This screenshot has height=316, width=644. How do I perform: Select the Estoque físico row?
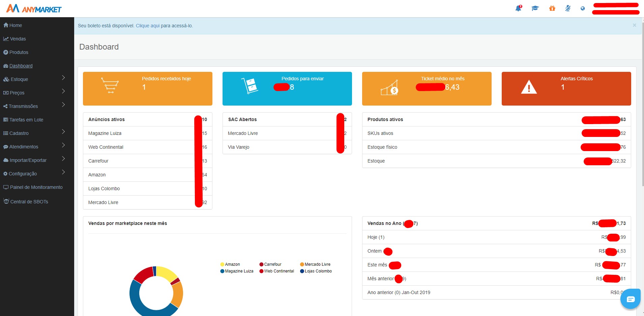(496, 147)
